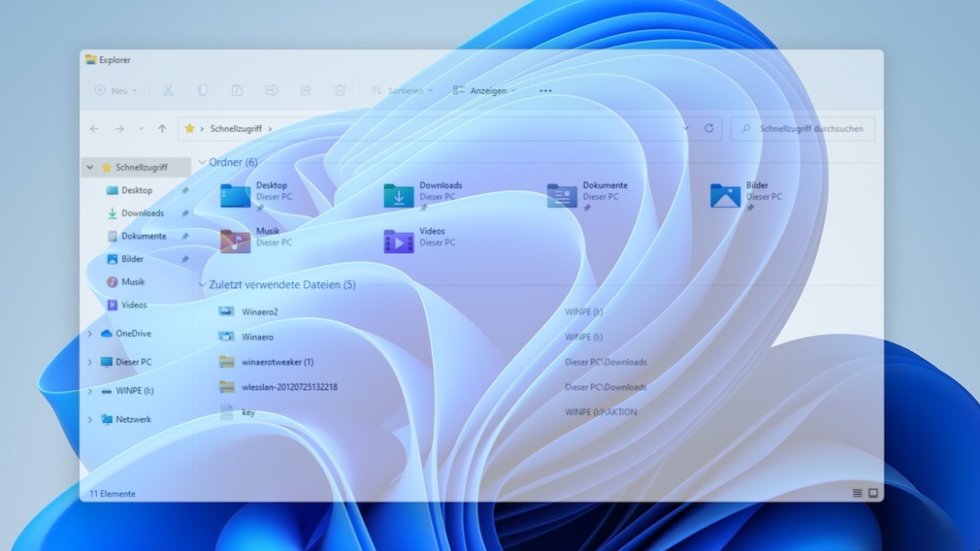Viewport: 980px width, 551px height.
Task: Select the key recent file
Action: (x=248, y=412)
